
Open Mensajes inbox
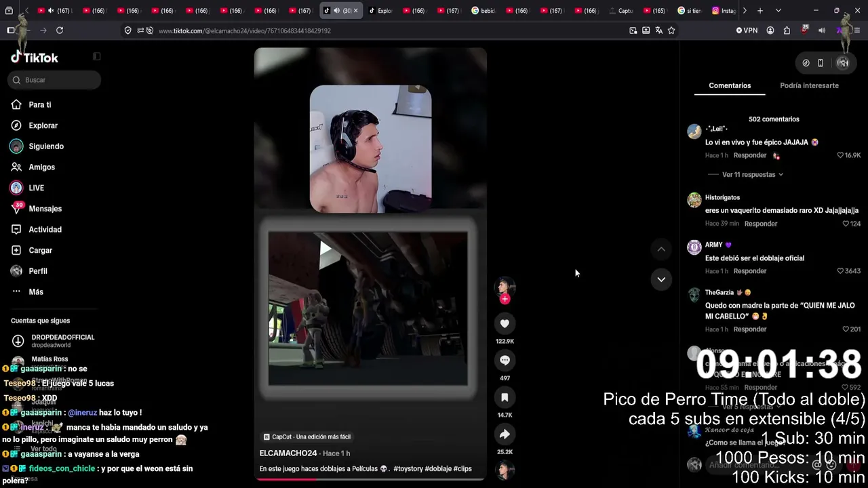pyautogui.click(x=45, y=209)
